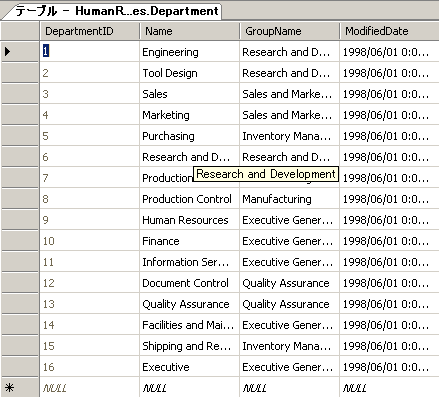The height and width of the screenshot is (397, 439).
Task: Click the Shipping and Re... name cell
Action: click(x=189, y=346)
